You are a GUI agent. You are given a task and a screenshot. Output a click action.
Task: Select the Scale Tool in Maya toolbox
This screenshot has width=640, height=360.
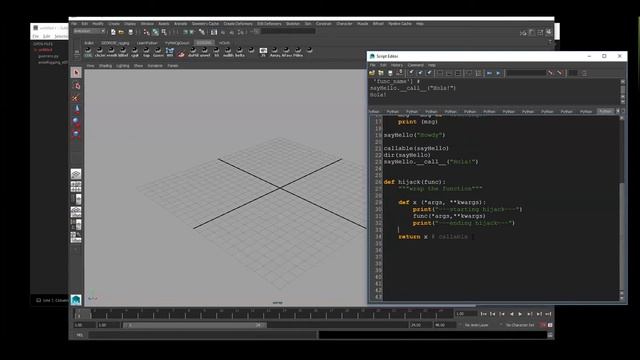pos(76,133)
